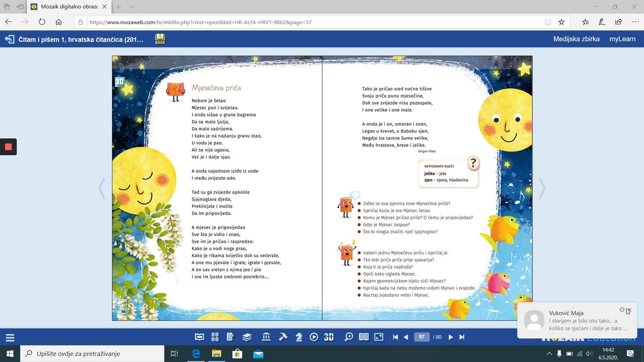Open File Explorer from the taskbar

click(216, 353)
